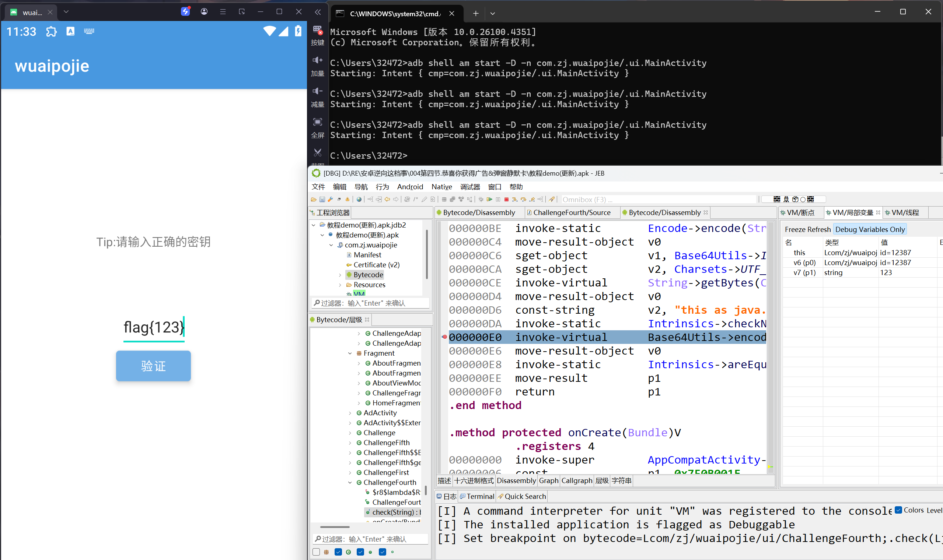Screen dimensions: 943x560
Task: Click the red Stop debugger icon
Action: (506, 199)
